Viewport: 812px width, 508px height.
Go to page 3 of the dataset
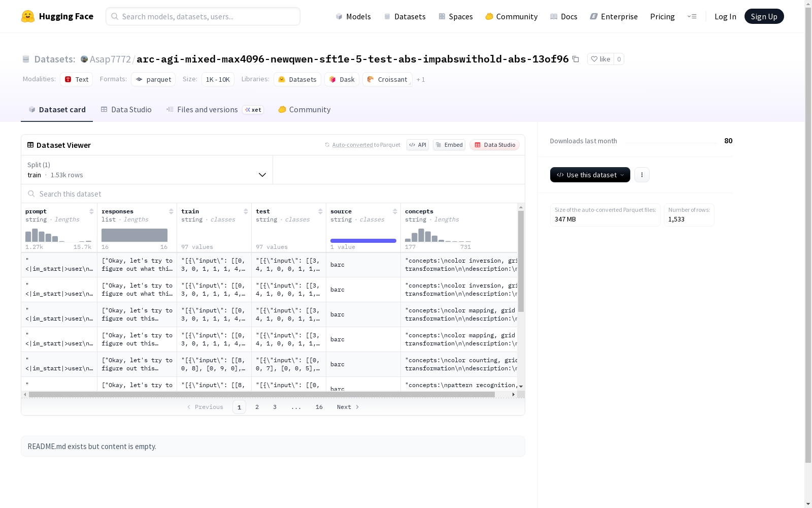(x=275, y=407)
